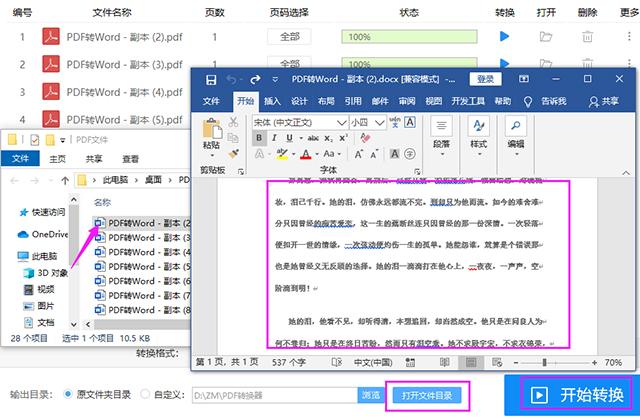The height and width of the screenshot is (420, 640).
Task: Select 此电脑 in Explorer navigation pane
Action: click(x=37, y=256)
